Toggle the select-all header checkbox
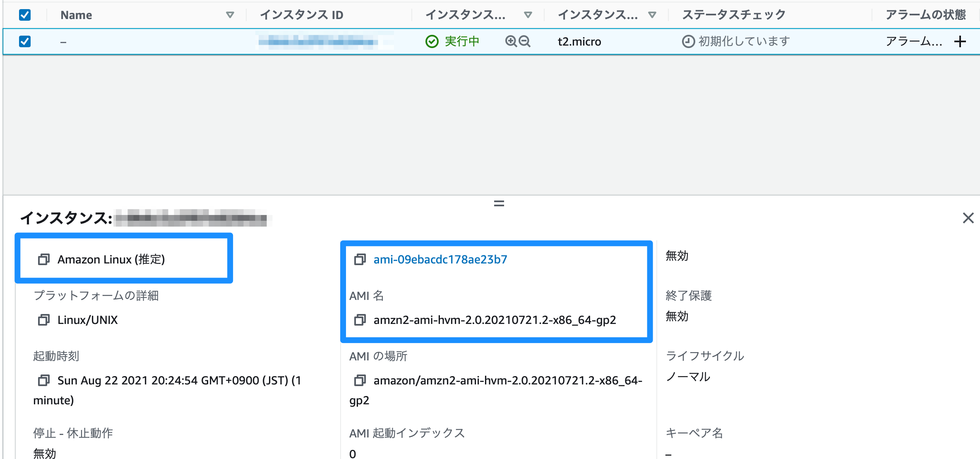 (x=25, y=15)
